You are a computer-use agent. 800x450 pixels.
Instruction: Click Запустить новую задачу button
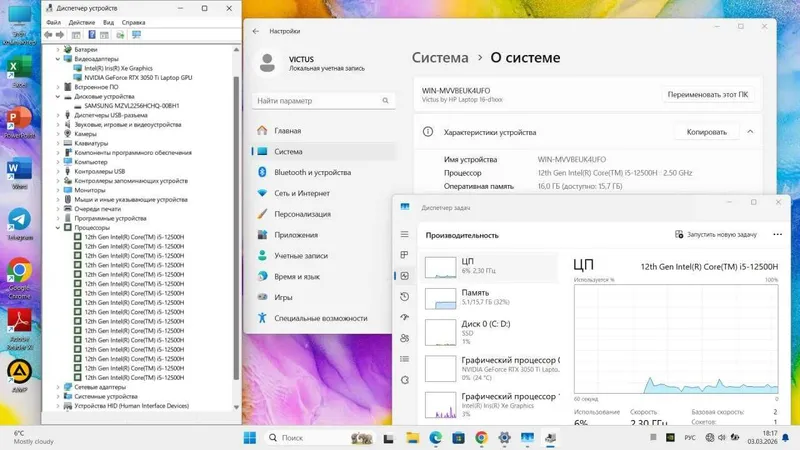click(x=716, y=235)
